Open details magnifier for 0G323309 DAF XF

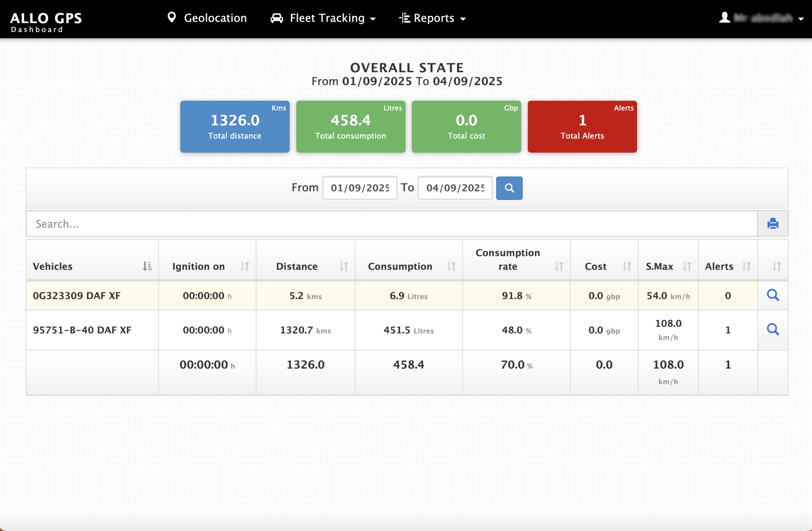pos(773,295)
